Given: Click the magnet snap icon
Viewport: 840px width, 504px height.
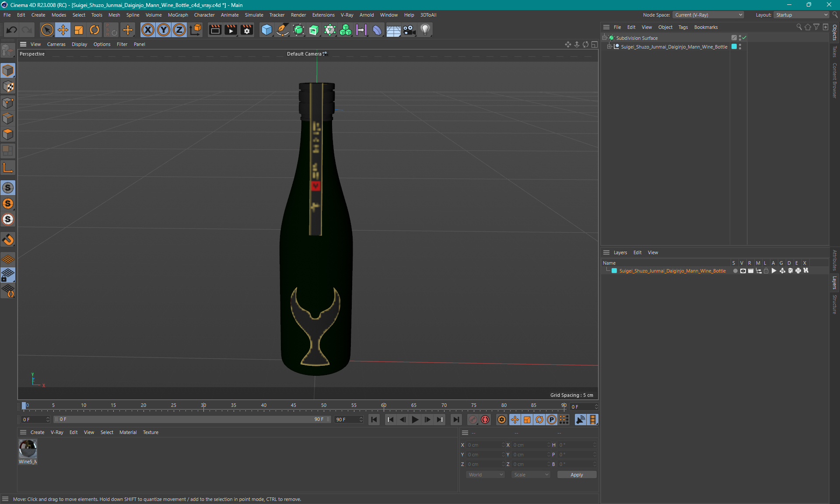Looking at the screenshot, I should click(x=8, y=239).
